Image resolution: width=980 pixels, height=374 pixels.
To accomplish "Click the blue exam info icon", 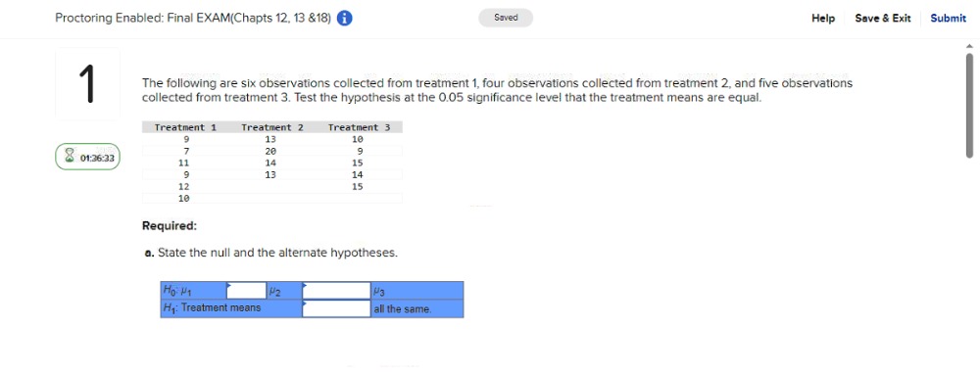I will coord(344,18).
